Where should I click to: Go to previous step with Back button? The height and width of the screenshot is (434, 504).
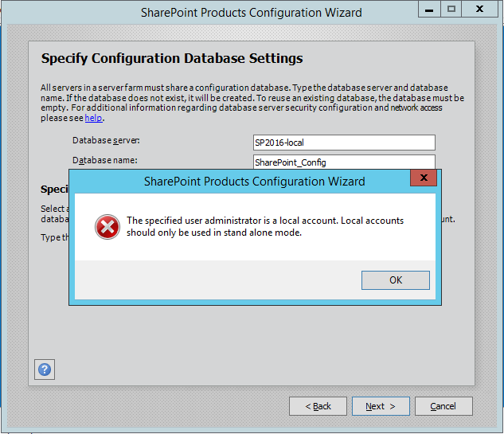tap(318, 406)
